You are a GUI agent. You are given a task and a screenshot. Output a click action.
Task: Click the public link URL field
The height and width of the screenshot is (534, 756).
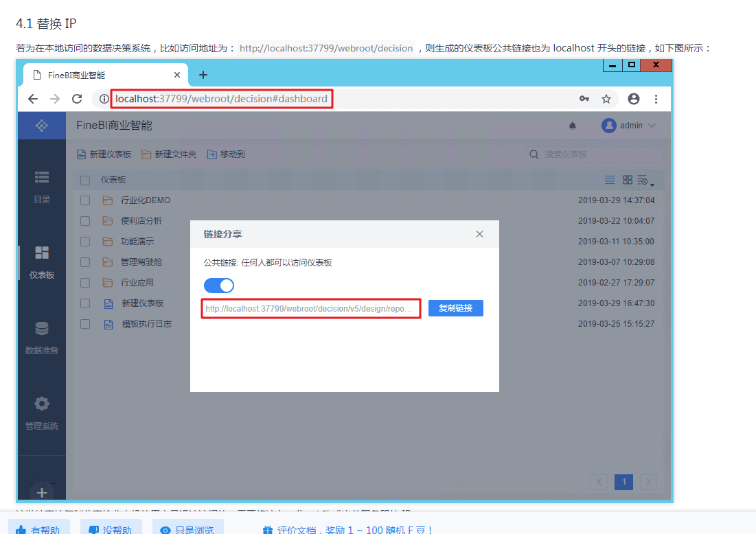(311, 308)
